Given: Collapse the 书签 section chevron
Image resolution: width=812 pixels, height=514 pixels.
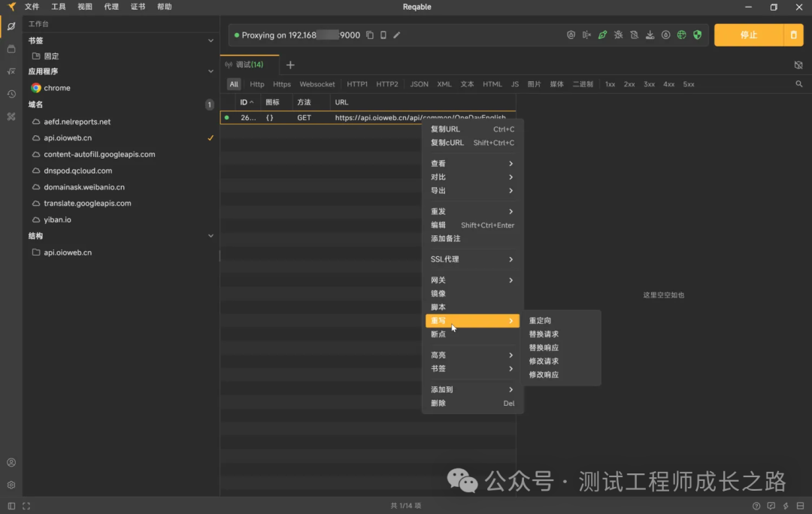Looking at the screenshot, I should click(211, 41).
